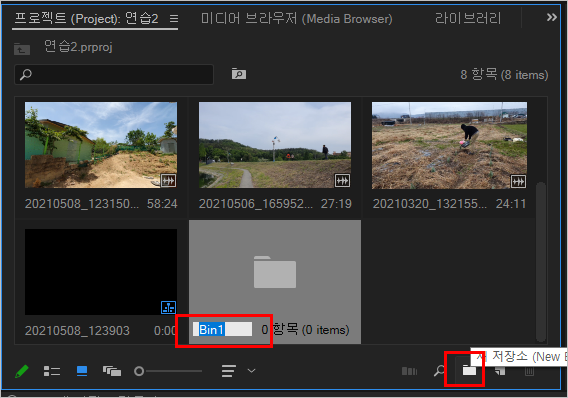This screenshot has width=568, height=398.
Task: Open the Project panel menu (hamburger icon)
Action: [x=174, y=18]
